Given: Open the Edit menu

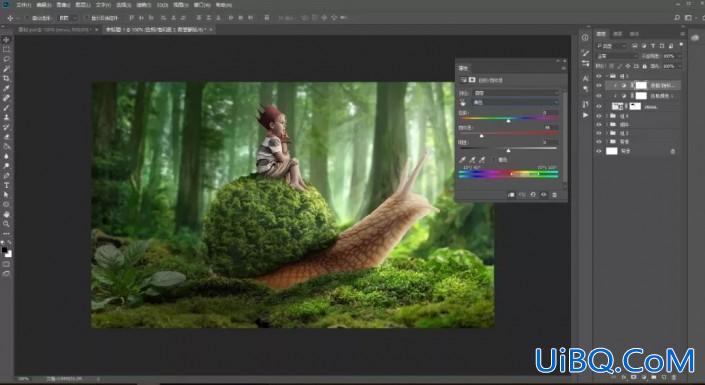Looking at the screenshot, I should [44, 5].
